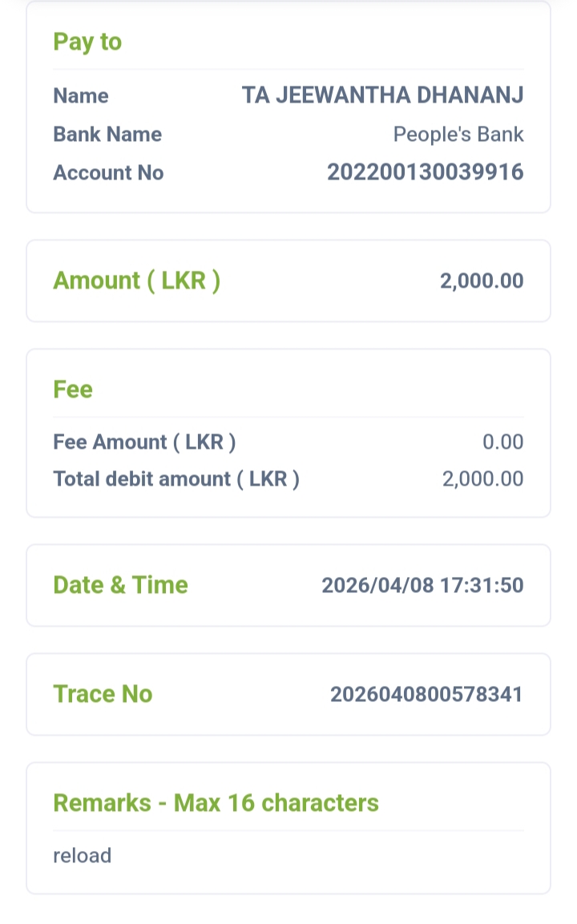Click the "Remarks - Max 16 characters" heading
This screenshot has width=577, height=924.
216,803
